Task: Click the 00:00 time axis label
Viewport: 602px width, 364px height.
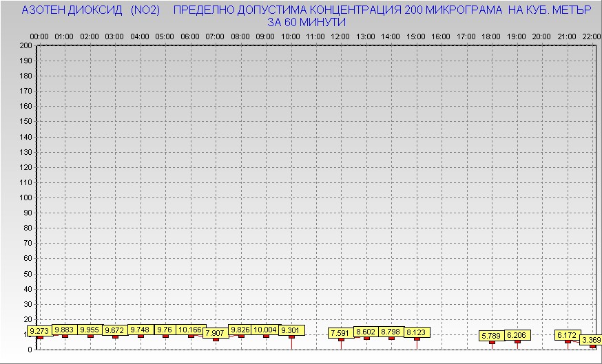Action: coord(39,36)
